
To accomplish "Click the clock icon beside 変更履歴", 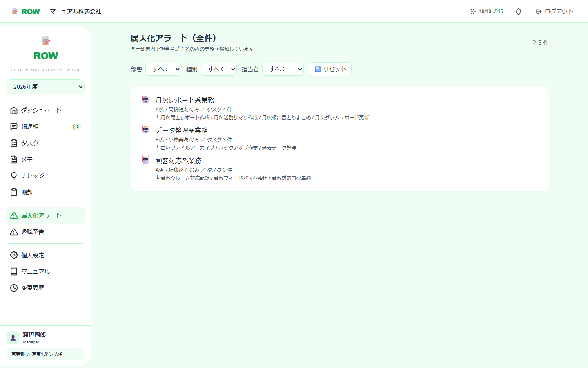I will [14, 288].
